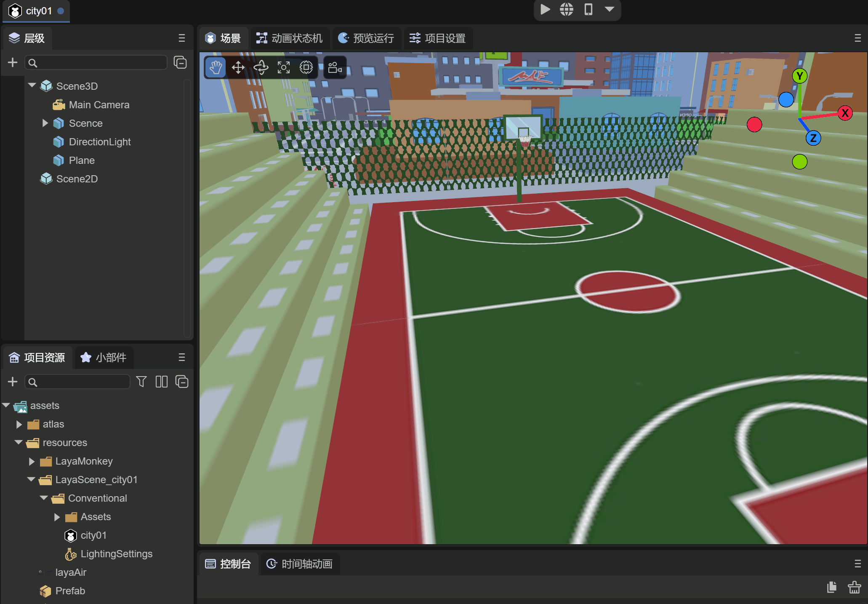The width and height of the screenshot is (868, 604).
Task: Open the device dropdown next to mobile icon
Action: pyautogui.click(x=609, y=10)
